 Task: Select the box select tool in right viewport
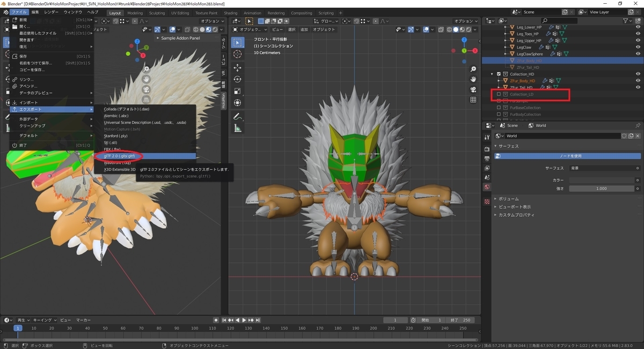(x=238, y=42)
